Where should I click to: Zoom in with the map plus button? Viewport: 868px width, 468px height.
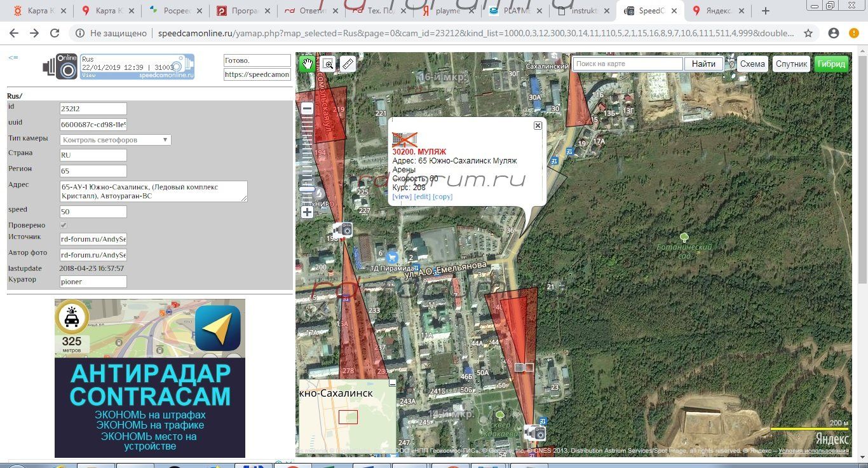(x=307, y=212)
